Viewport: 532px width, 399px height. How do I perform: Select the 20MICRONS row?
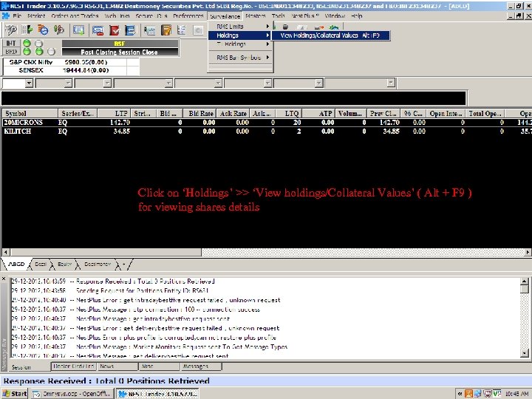coord(267,123)
